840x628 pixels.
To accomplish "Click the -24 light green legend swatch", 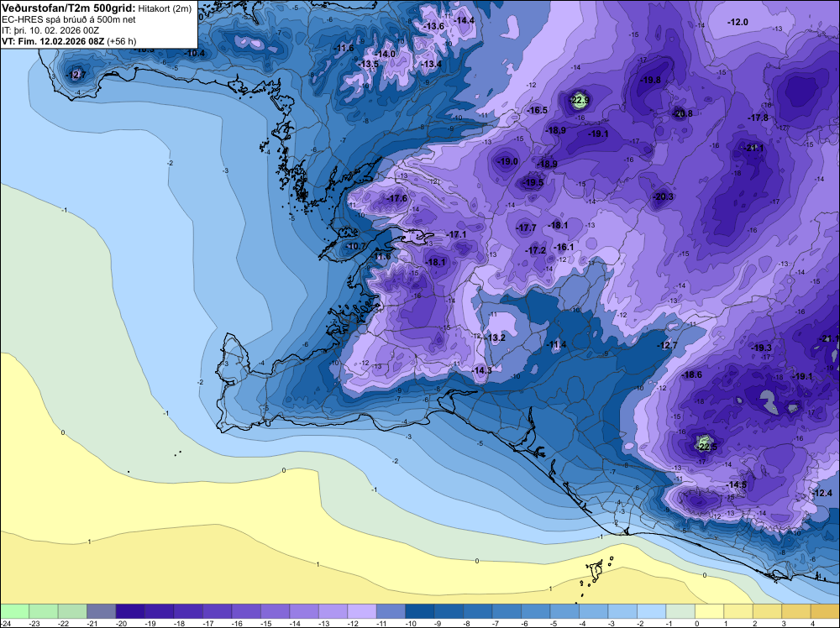I will pyautogui.click(x=14, y=611).
